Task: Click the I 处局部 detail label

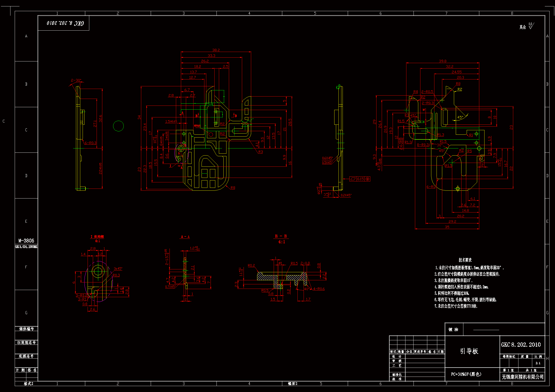Action: tap(97, 237)
